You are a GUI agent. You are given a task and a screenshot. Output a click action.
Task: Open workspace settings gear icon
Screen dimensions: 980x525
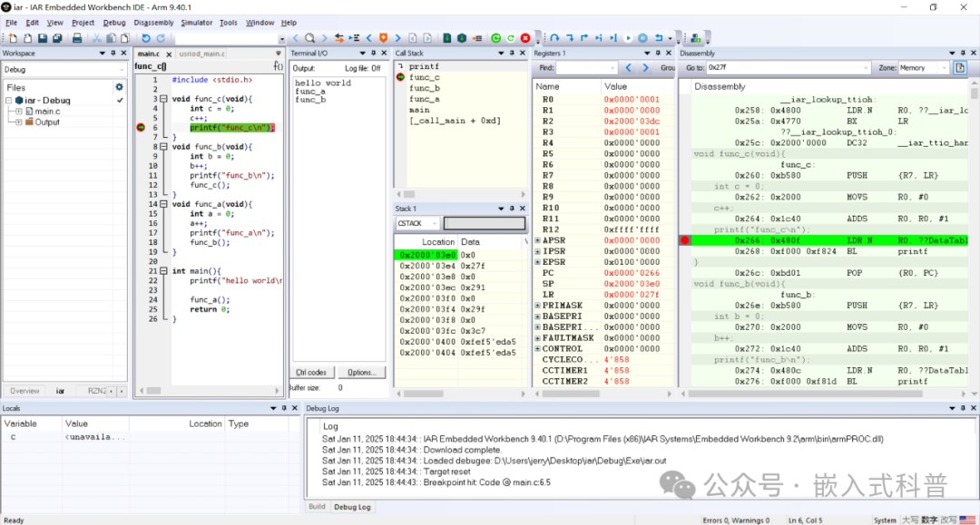tap(120, 87)
